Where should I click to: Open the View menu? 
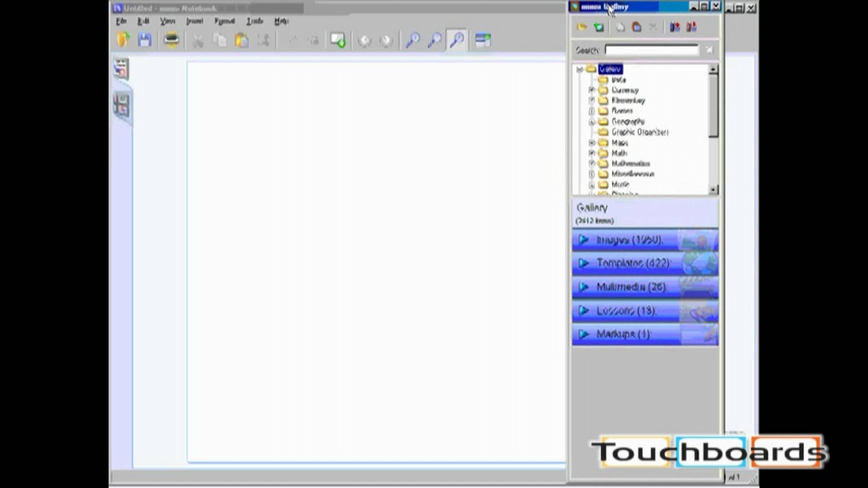(167, 22)
